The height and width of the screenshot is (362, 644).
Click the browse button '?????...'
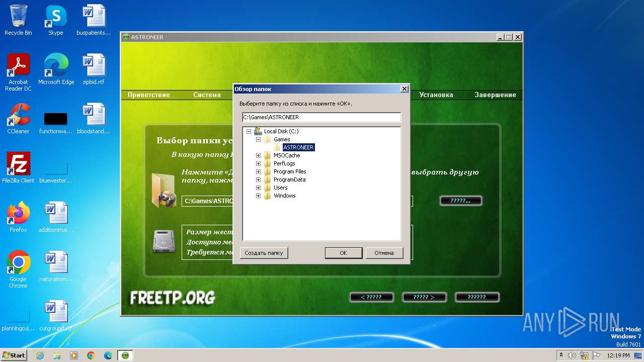[460, 201]
